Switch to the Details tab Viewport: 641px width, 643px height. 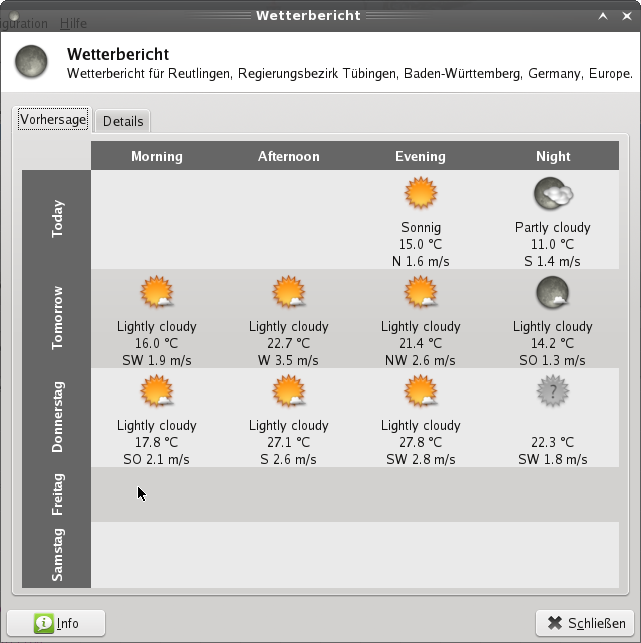[x=123, y=121]
